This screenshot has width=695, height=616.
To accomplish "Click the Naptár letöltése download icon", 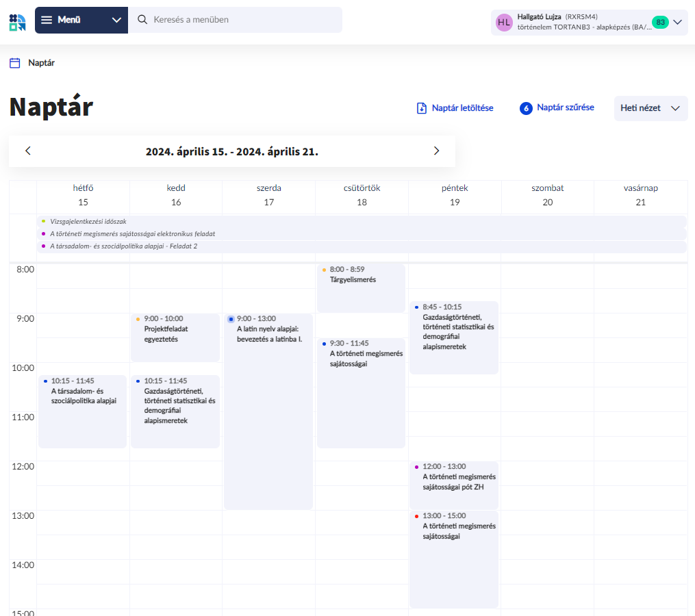I will pos(422,108).
